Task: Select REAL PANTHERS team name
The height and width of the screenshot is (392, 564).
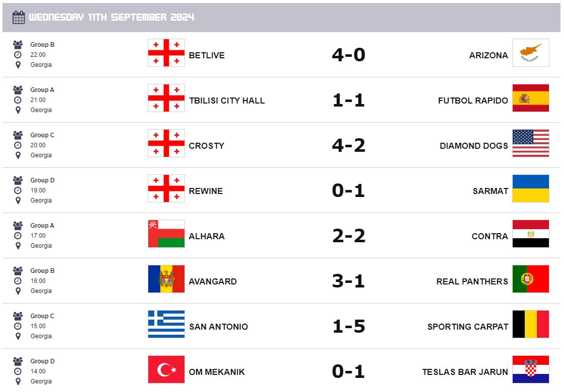Action: [472, 281]
